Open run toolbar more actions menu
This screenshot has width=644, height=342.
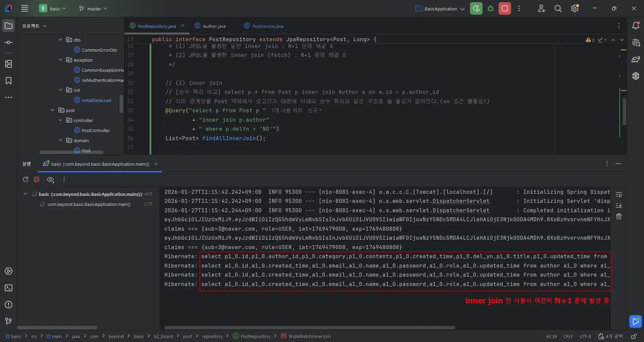64,180
